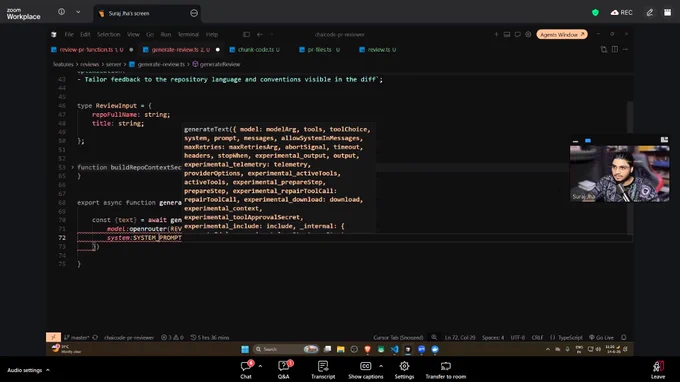This screenshot has height=382, width=680.
Task: Toggle Show captions in Zoom
Action: click(x=366, y=370)
